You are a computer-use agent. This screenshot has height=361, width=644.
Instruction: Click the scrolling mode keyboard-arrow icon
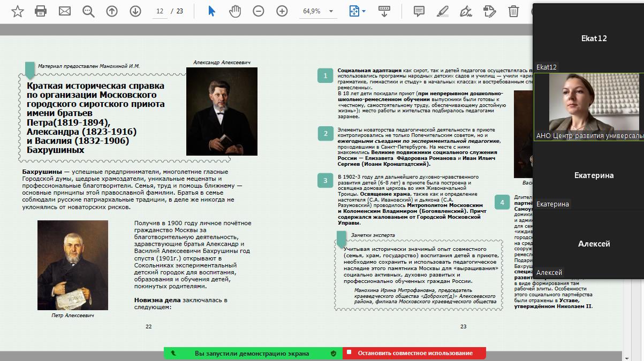coord(384,11)
